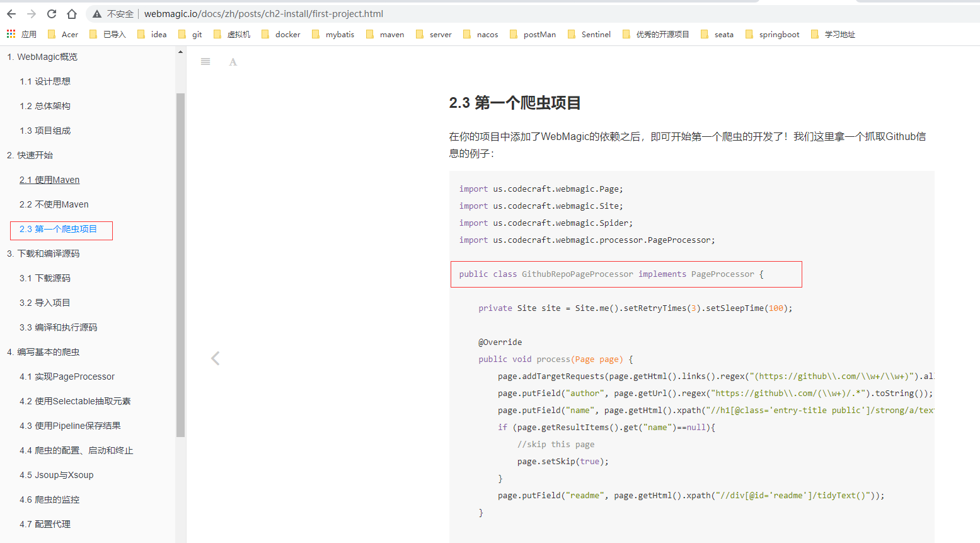Click the grayed forward navigation arrow
The image size is (980, 543).
point(30,13)
